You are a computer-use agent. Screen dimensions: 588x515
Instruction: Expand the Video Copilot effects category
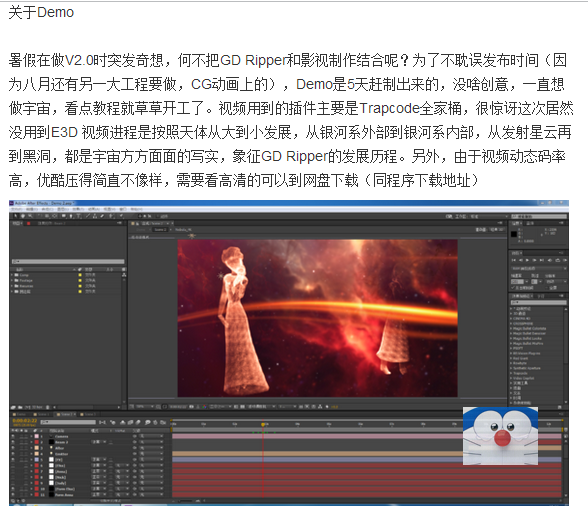point(511,378)
